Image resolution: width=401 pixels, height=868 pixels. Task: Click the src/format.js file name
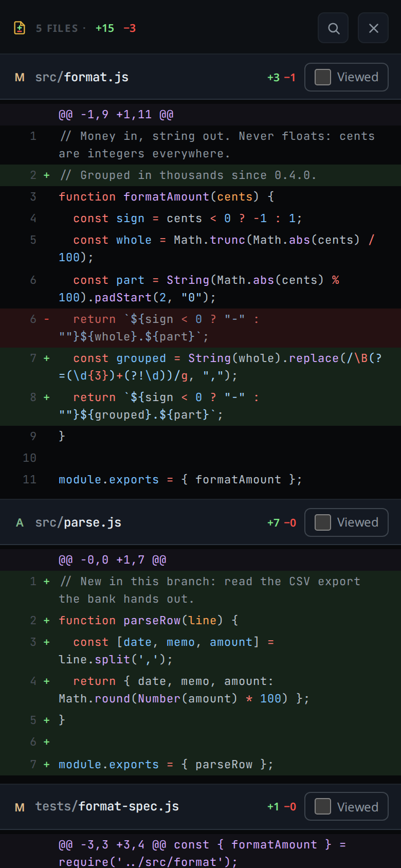coord(82,77)
